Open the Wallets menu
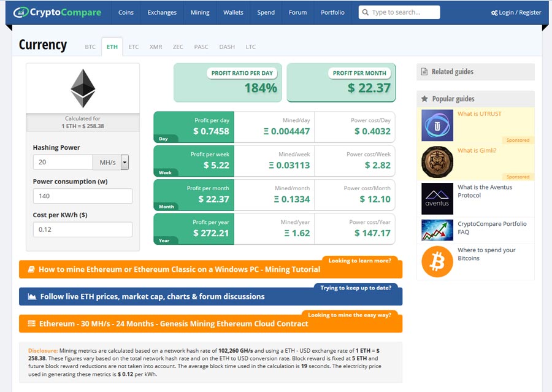Screen dimensions: 552x392 [x=233, y=12]
